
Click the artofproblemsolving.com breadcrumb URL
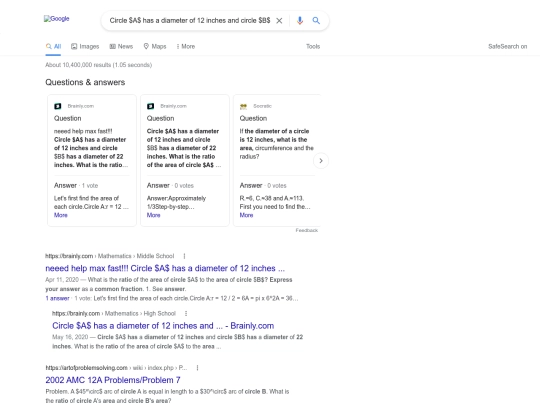116,368
